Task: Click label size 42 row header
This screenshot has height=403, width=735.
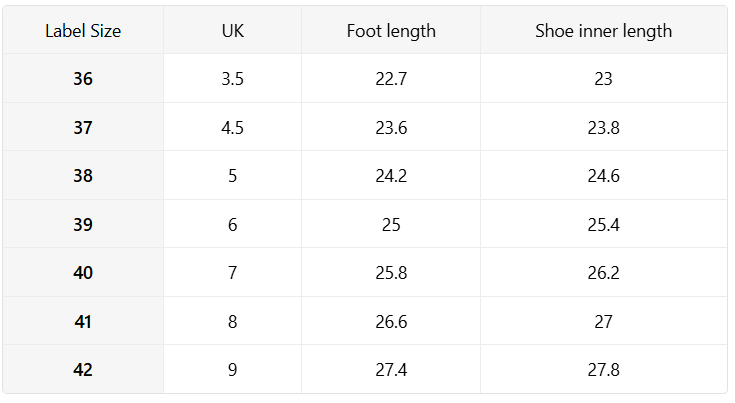Action: point(83,370)
